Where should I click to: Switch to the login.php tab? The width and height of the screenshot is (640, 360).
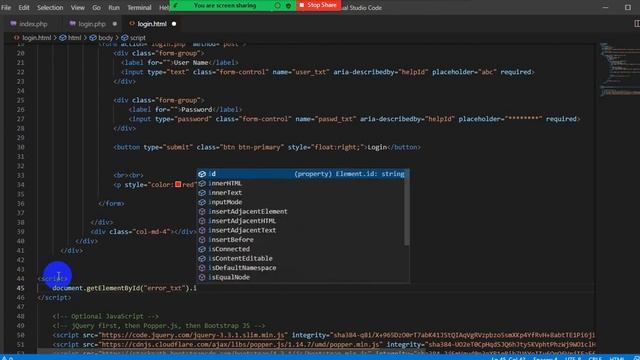[x=92, y=24]
